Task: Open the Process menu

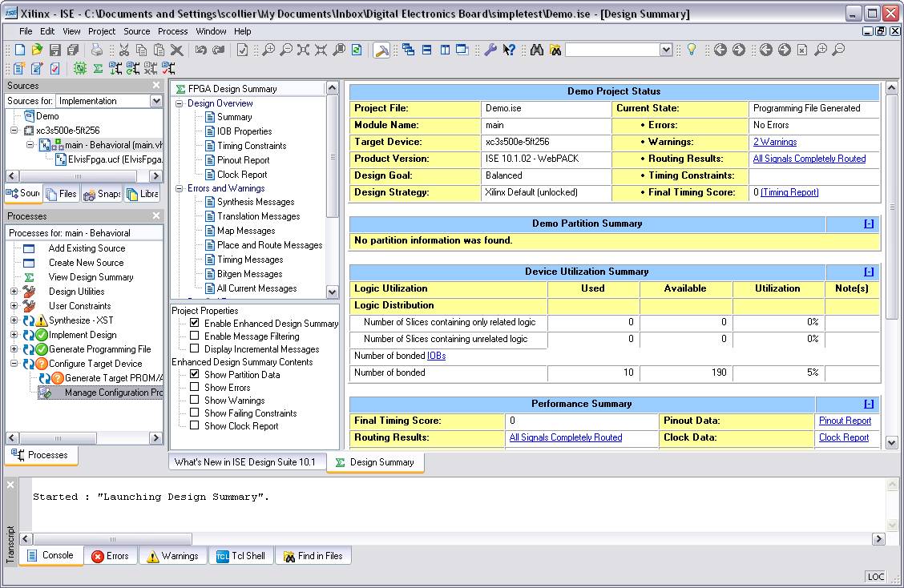Action: pos(172,31)
